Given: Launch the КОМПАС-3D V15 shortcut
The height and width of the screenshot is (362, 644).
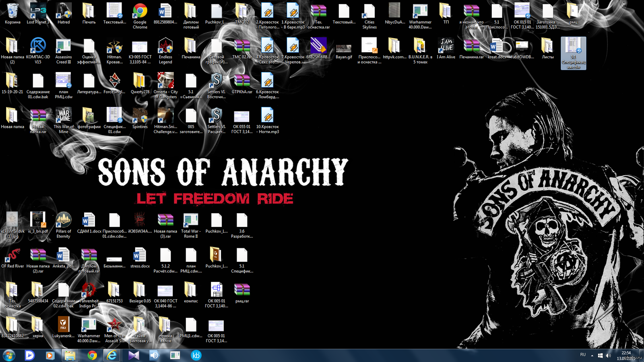Looking at the screenshot, I should pyautogui.click(x=38, y=46).
